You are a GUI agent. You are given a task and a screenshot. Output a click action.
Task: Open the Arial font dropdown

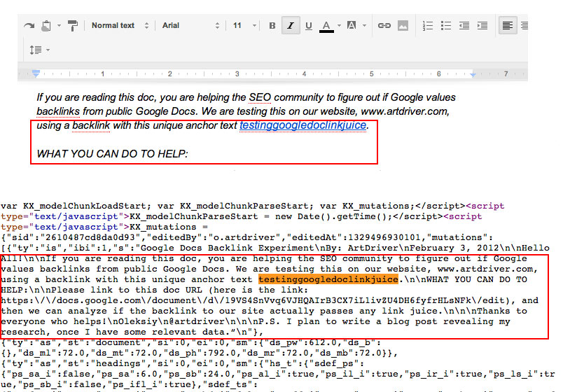190,25
